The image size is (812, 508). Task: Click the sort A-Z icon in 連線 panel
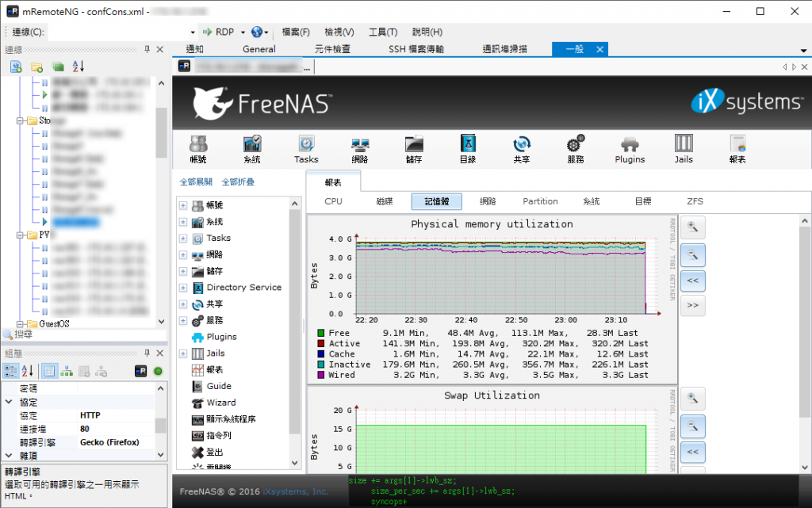click(79, 67)
